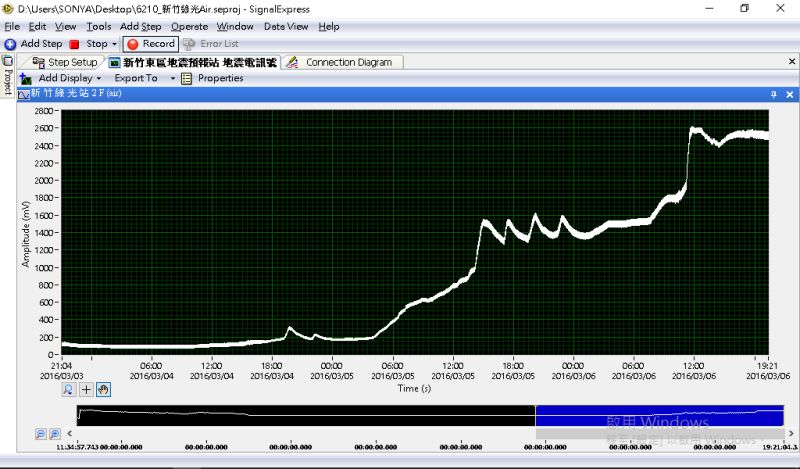Click the black overview waveform strip
Image resolution: width=800 pixels, height=469 pixels.
tap(306, 415)
